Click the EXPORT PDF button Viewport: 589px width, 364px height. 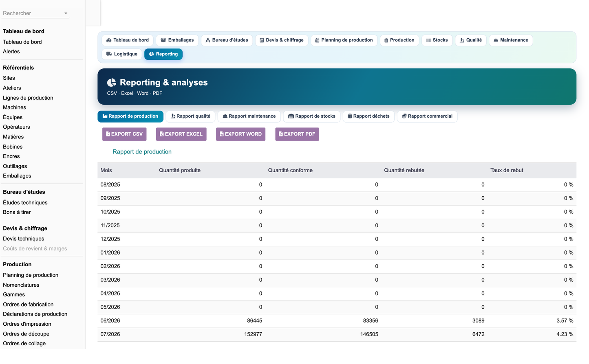297,134
